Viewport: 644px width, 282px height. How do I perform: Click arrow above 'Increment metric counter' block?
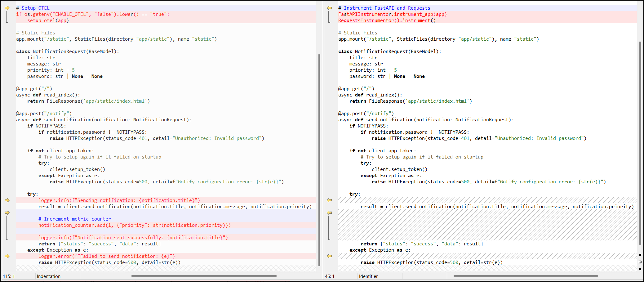tap(7, 213)
